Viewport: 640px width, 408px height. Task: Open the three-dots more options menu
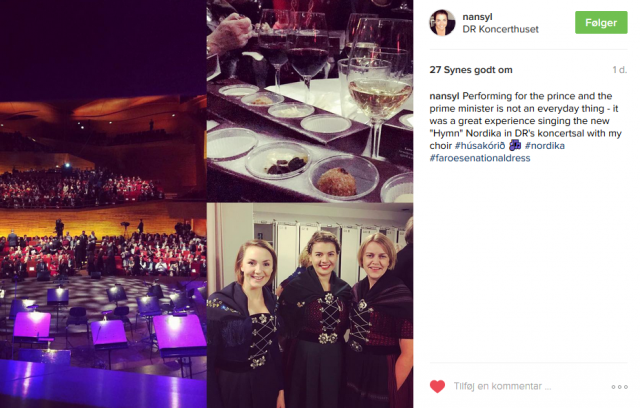[x=619, y=387]
